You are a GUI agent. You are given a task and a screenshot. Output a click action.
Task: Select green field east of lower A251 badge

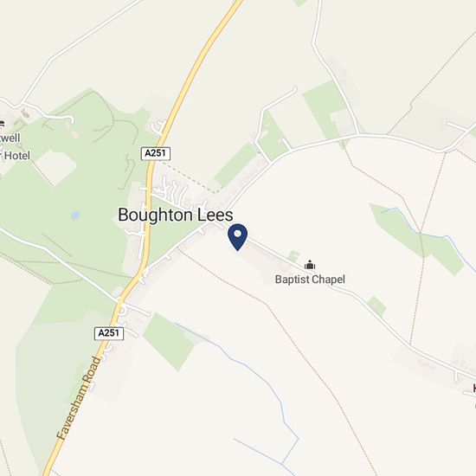pos(169,342)
